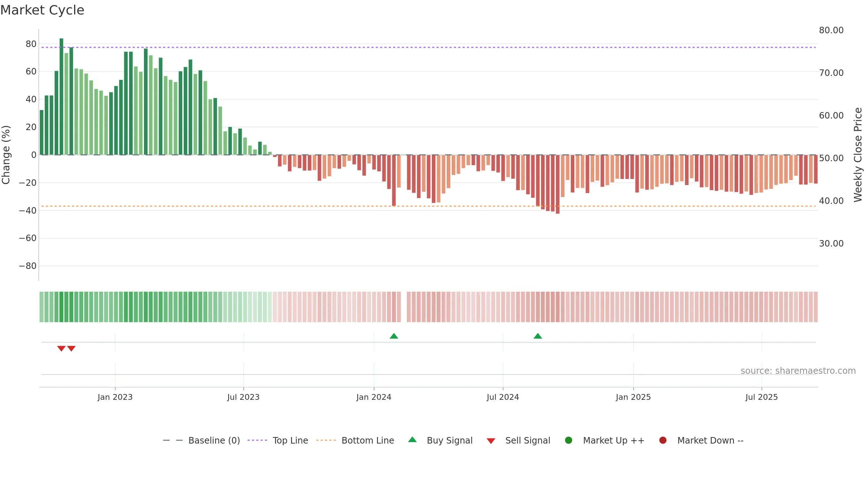Toggle the Market Up ++ legend entry
The height and width of the screenshot is (488, 868).
(604, 440)
